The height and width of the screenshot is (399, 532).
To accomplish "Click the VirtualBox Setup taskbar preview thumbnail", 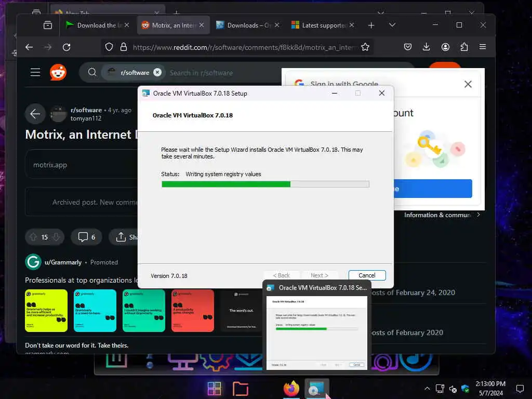I will click(x=317, y=332).
